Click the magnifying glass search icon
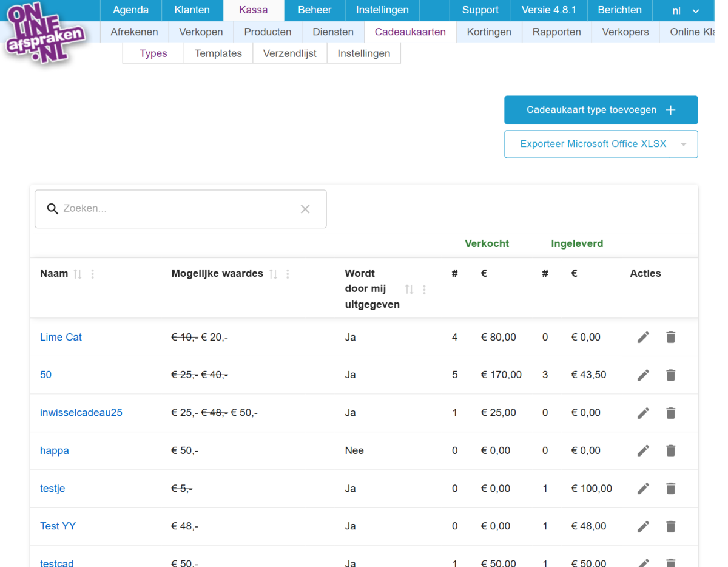Image resolution: width=728 pixels, height=567 pixels. coord(53,209)
